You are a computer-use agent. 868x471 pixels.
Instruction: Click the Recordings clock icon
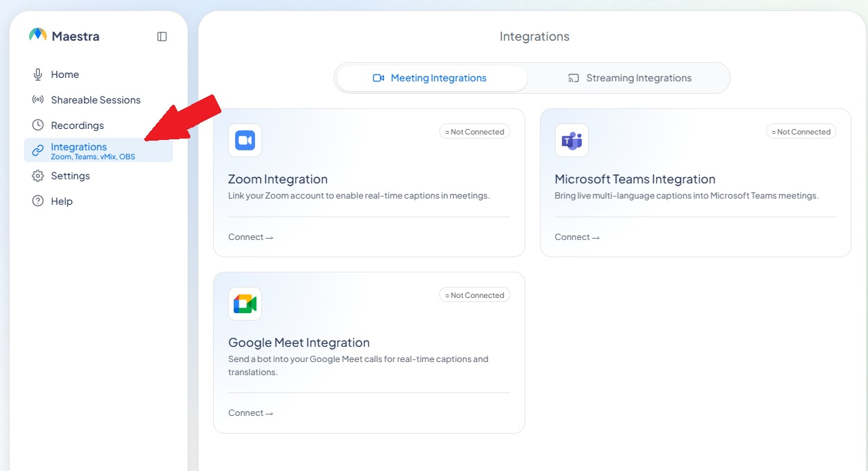click(38, 126)
